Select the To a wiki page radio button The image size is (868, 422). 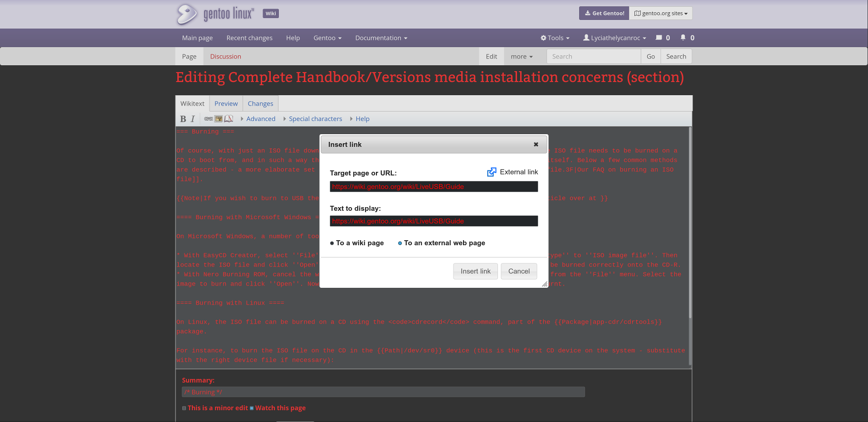[332, 243]
